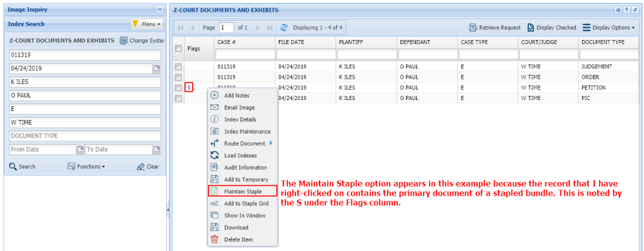The image size is (644, 251).
Task: Expand the Route Document submenu
Action: tap(243, 144)
